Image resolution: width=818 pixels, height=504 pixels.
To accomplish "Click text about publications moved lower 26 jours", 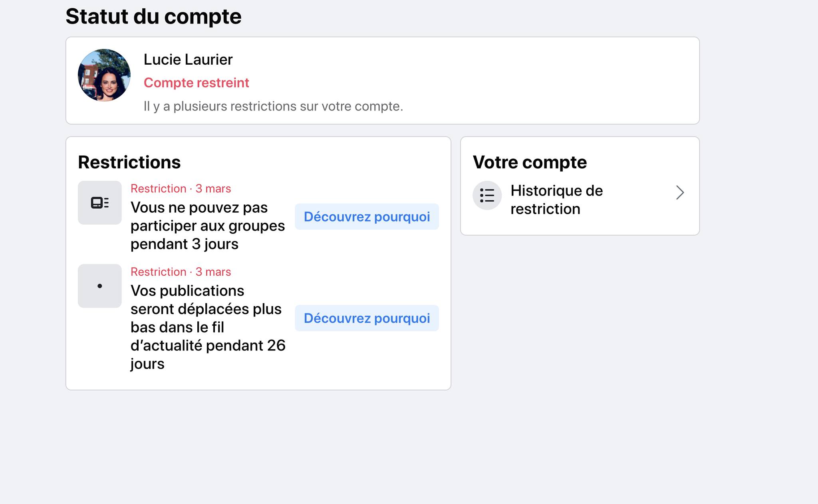I will 208,327.
